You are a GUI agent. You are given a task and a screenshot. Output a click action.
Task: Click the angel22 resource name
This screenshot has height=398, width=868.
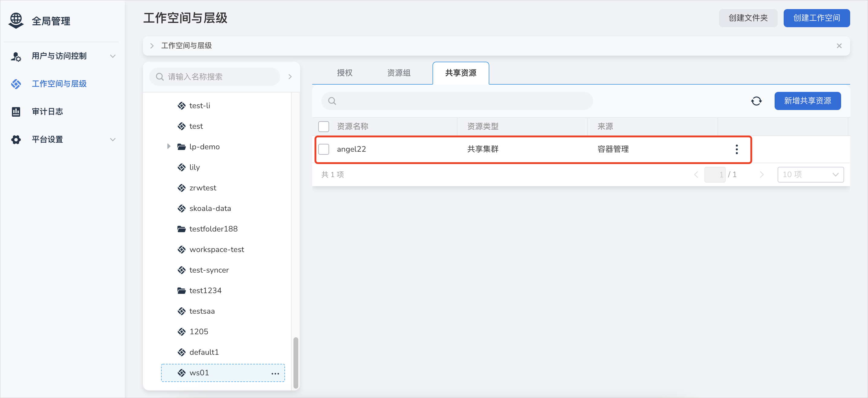click(x=351, y=149)
